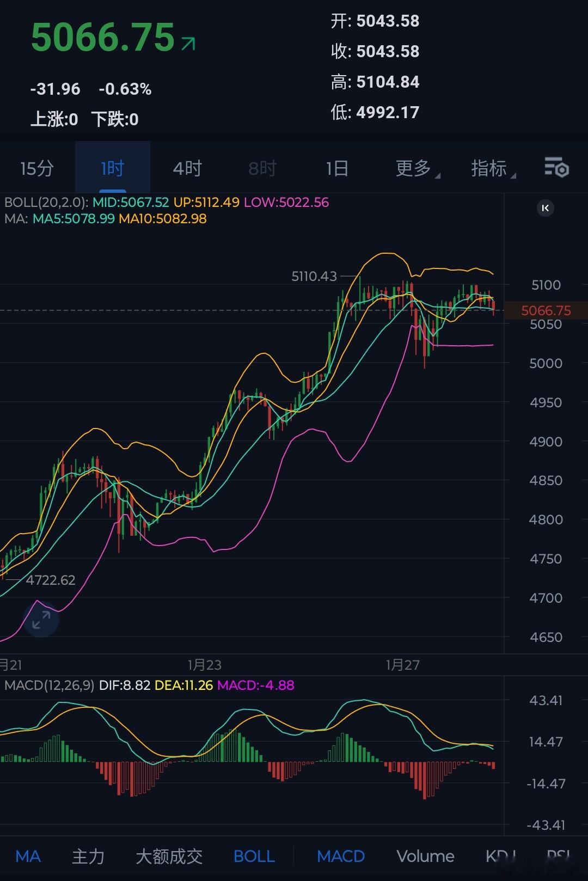588x881 pixels.
Task: Enable the KDJ indicator
Action: tap(501, 856)
